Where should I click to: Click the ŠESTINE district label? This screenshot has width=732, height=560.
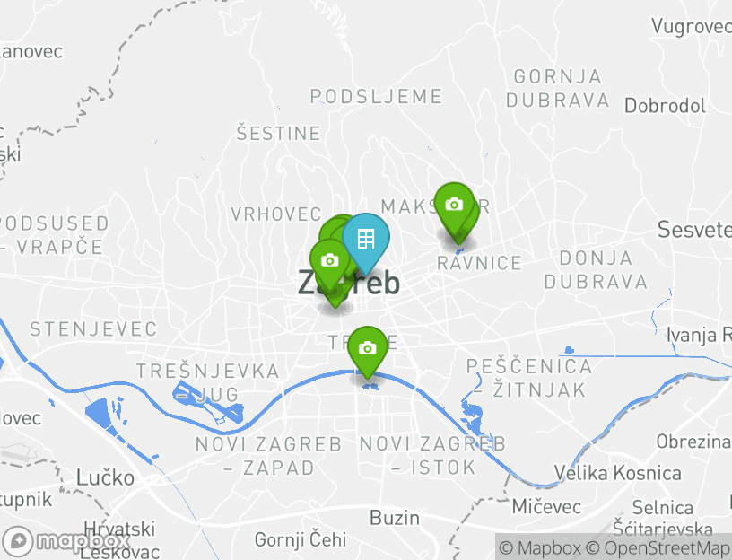tap(278, 133)
